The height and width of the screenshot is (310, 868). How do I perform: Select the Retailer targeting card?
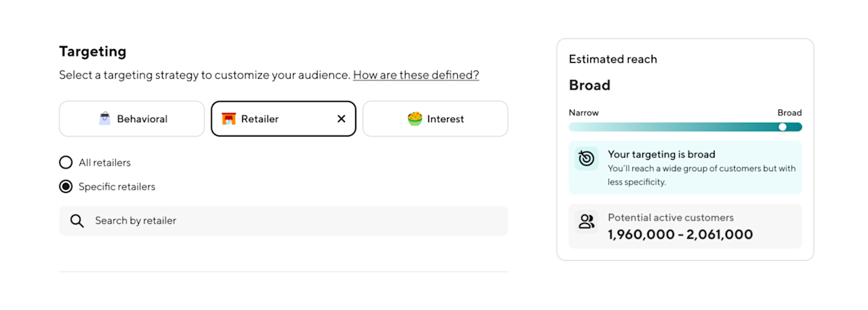coord(284,119)
